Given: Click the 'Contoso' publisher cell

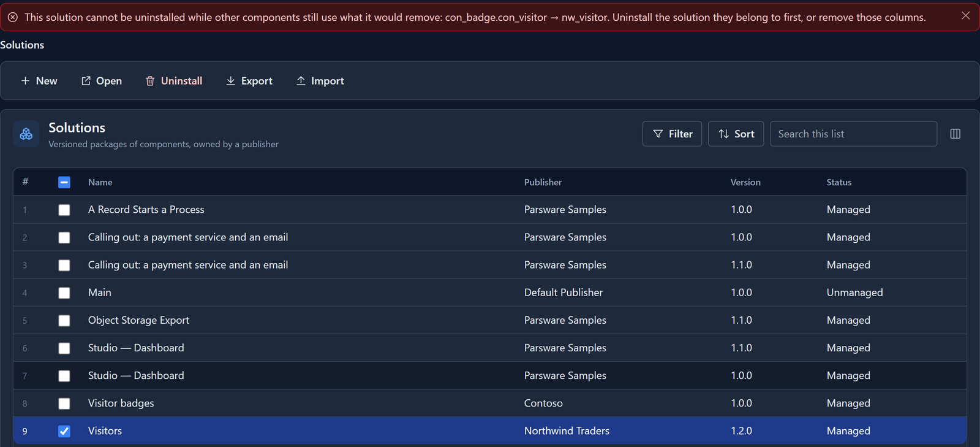Looking at the screenshot, I should 543,403.
